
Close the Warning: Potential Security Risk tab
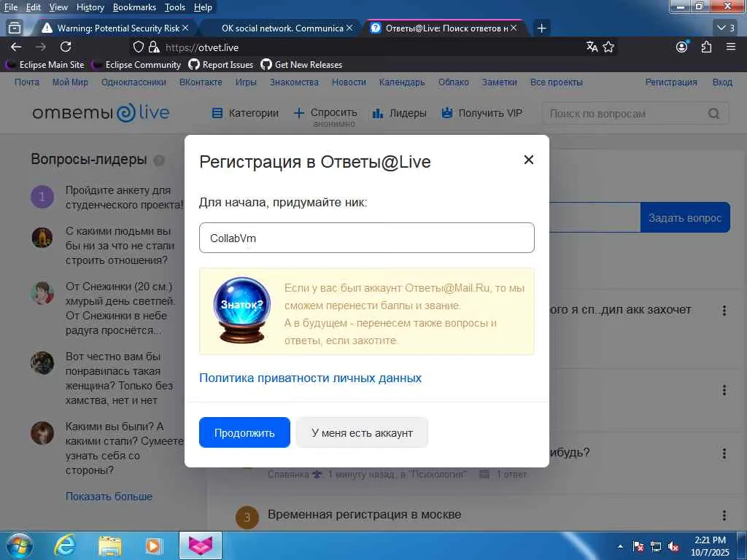(185, 28)
